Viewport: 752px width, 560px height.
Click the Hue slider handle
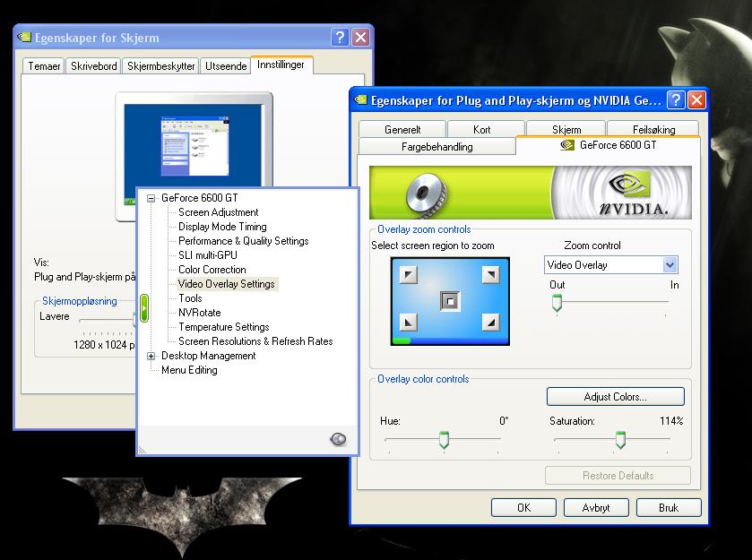pos(444,440)
